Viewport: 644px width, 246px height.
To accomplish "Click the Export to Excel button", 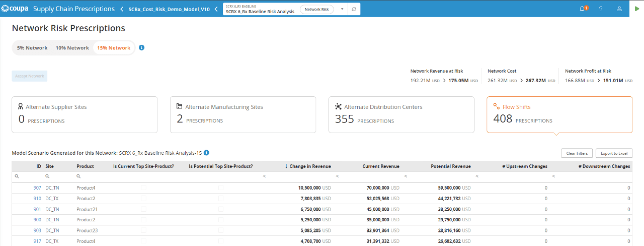I will 614,153.
